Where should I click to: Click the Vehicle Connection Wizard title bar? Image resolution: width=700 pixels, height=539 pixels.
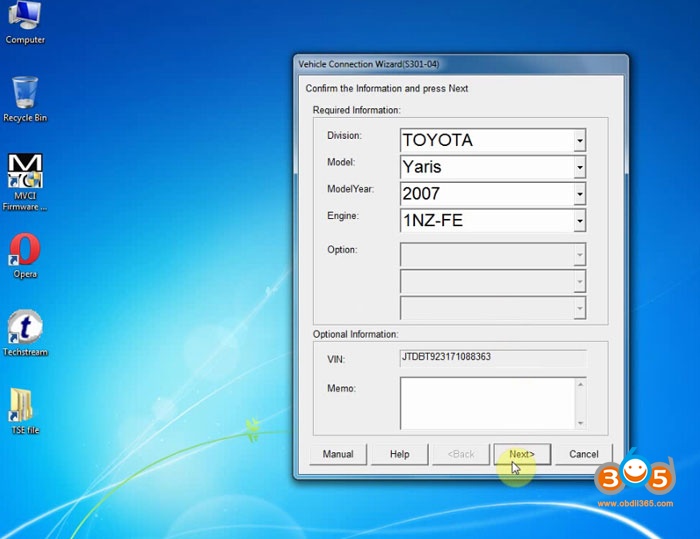click(461, 64)
